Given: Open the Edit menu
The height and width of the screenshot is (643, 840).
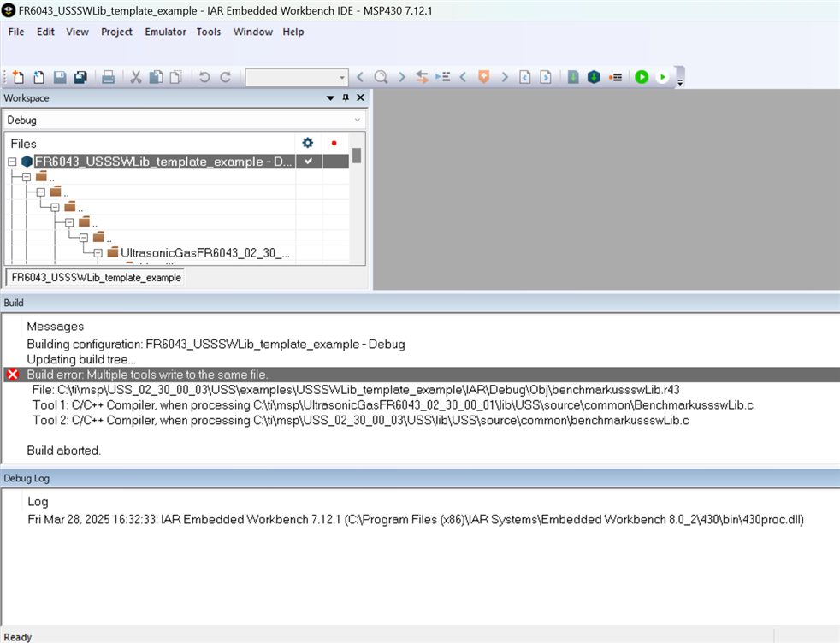Looking at the screenshot, I should pyautogui.click(x=45, y=32).
